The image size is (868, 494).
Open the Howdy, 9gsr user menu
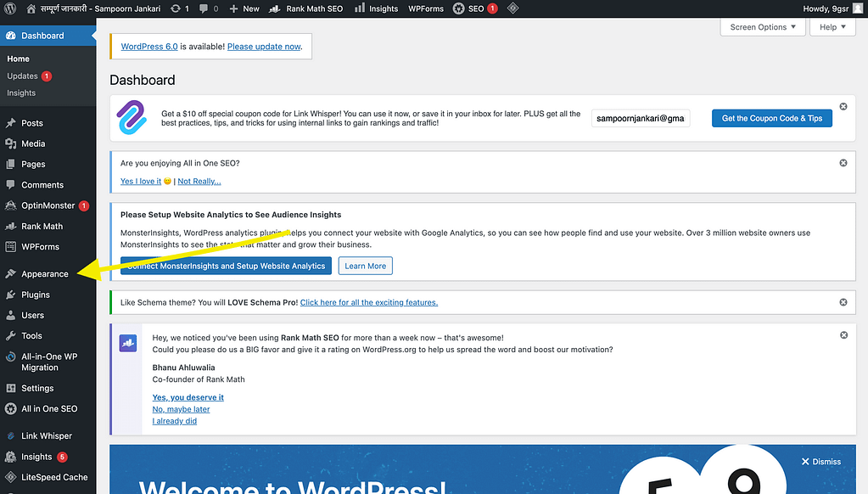click(x=832, y=8)
